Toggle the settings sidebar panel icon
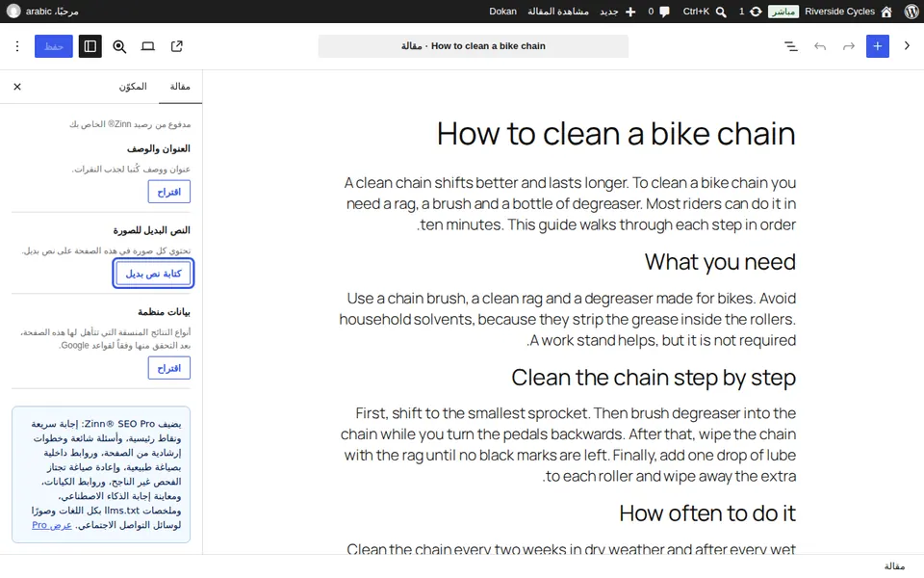Screen dimensions: 924x578 point(90,46)
